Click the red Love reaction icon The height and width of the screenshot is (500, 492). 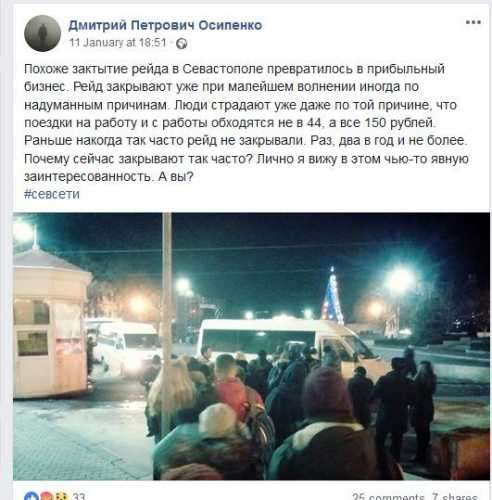[46, 497]
